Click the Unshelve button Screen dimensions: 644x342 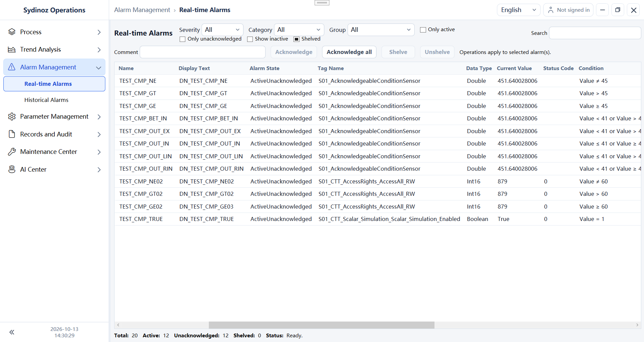coord(437,52)
